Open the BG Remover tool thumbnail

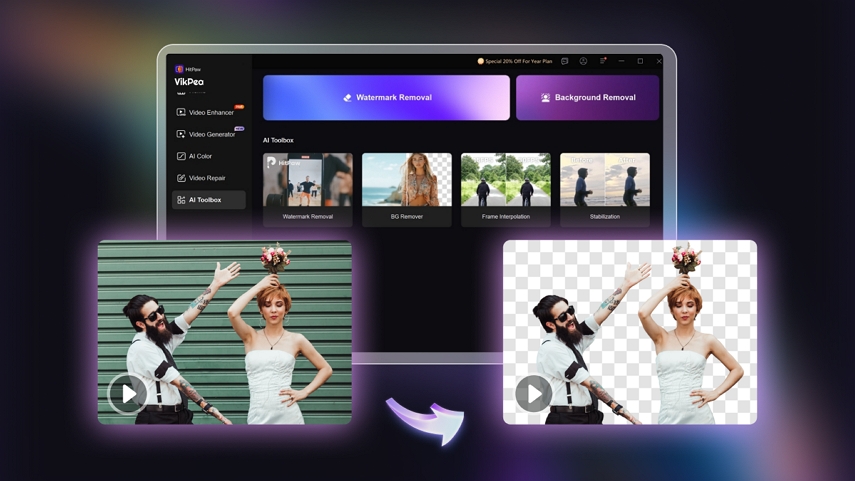[407, 179]
